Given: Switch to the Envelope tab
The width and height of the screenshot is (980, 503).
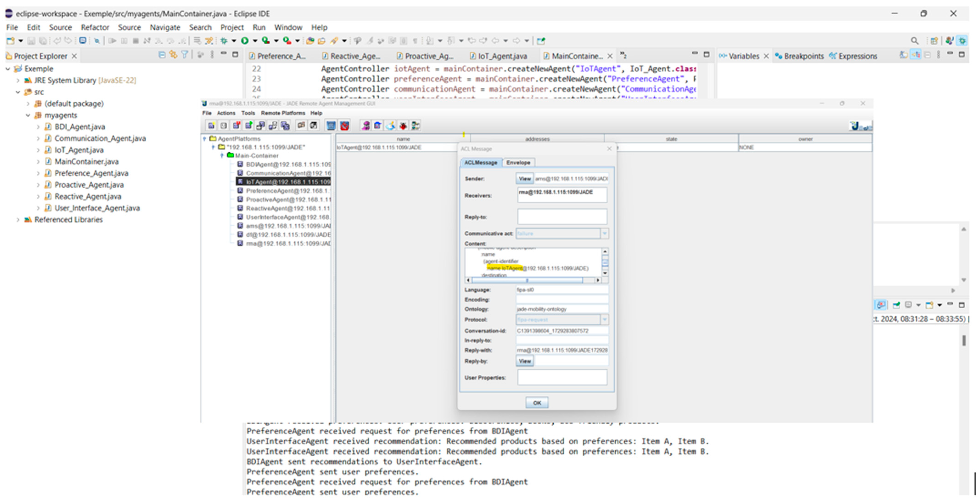Looking at the screenshot, I should [518, 163].
